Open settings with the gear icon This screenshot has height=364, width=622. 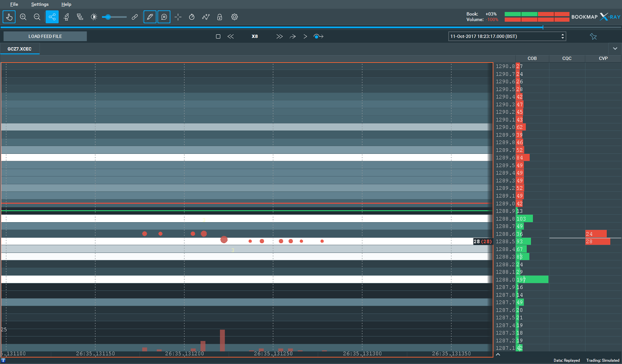(234, 17)
